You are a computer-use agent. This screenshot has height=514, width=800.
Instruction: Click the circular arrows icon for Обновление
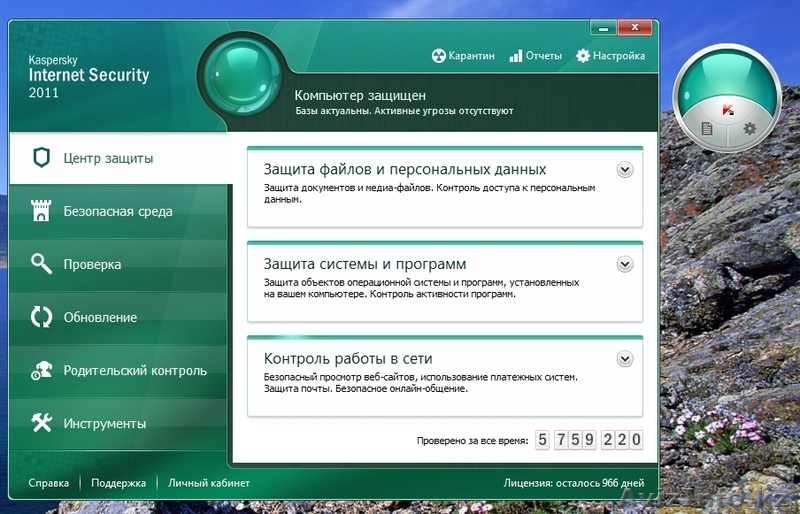coord(41,317)
